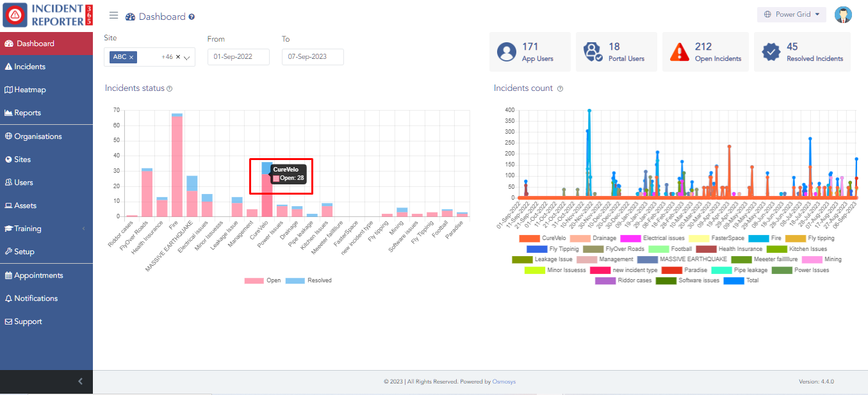The image size is (868, 395).
Task: Open the Osmosys link in footer
Action: click(504, 382)
